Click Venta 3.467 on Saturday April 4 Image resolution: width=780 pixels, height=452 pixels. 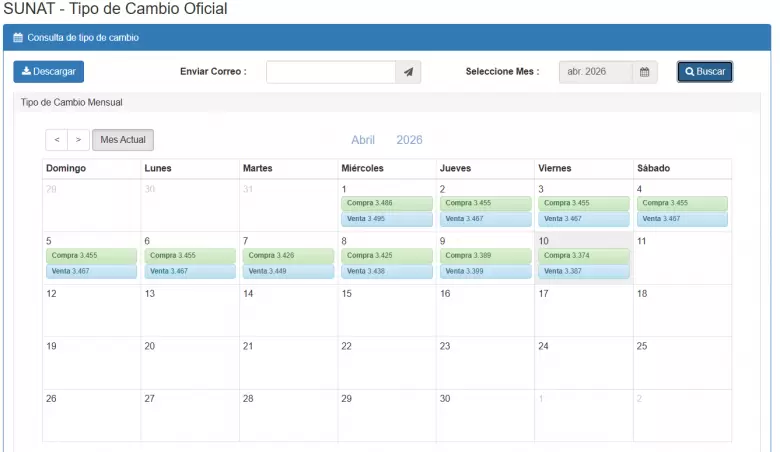point(682,218)
